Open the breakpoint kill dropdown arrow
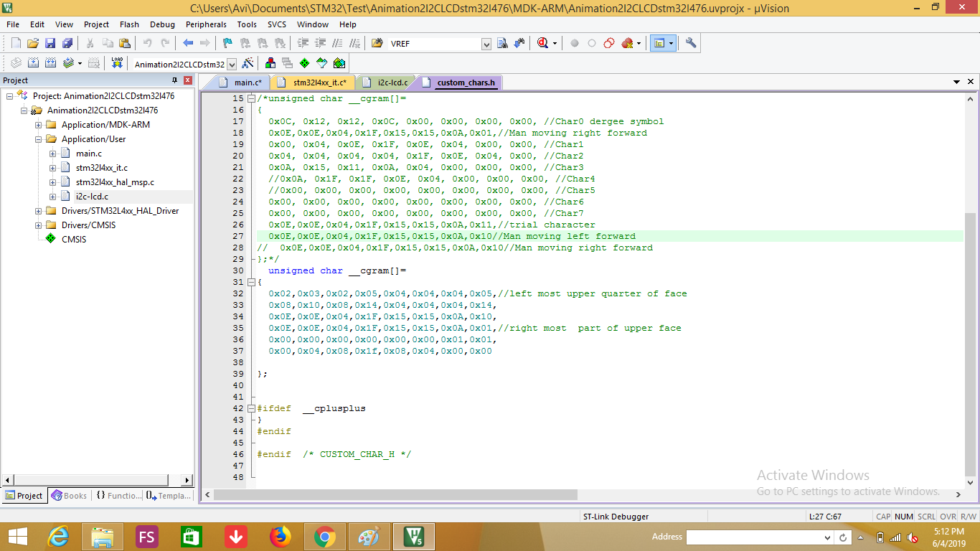The height and width of the screenshot is (551, 980). coord(639,43)
